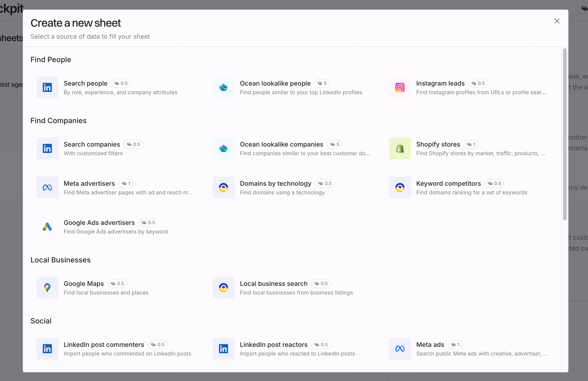The image size is (588, 381).
Task: Click the Google Ads logo icon
Action: coord(47,227)
